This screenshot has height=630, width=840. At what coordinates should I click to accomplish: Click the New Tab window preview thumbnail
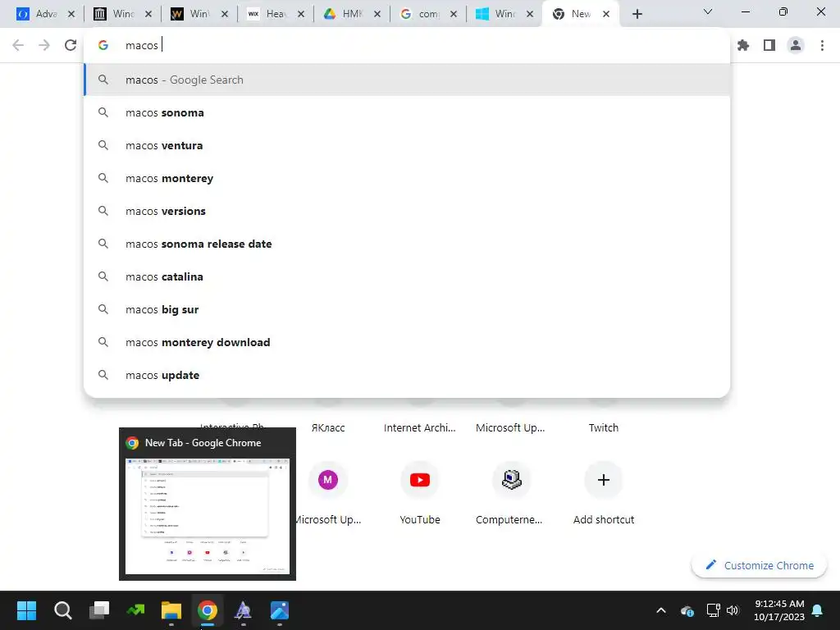[x=208, y=517]
